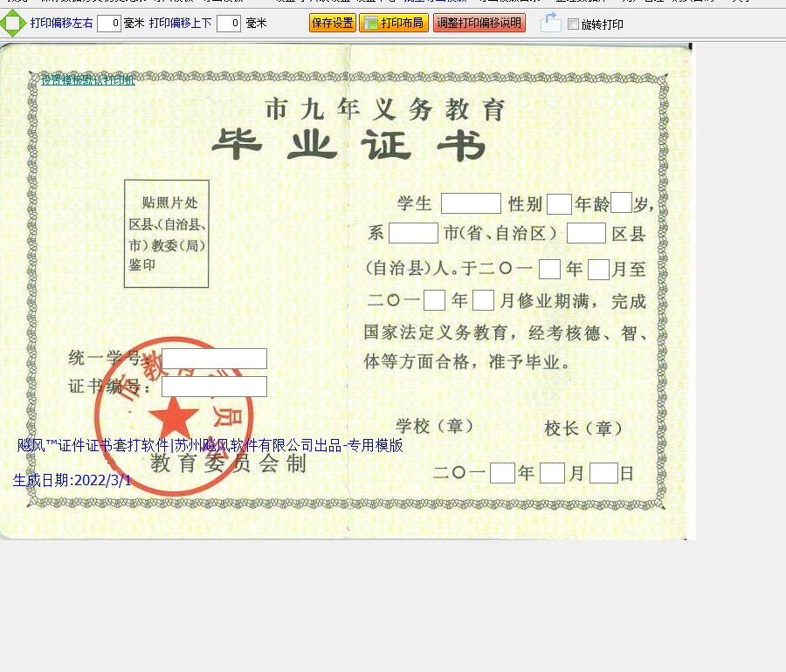The height and width of the screenshot is (672, 786).
Task: Select the 性别 gender field
Action: click(x=559, y=204)
